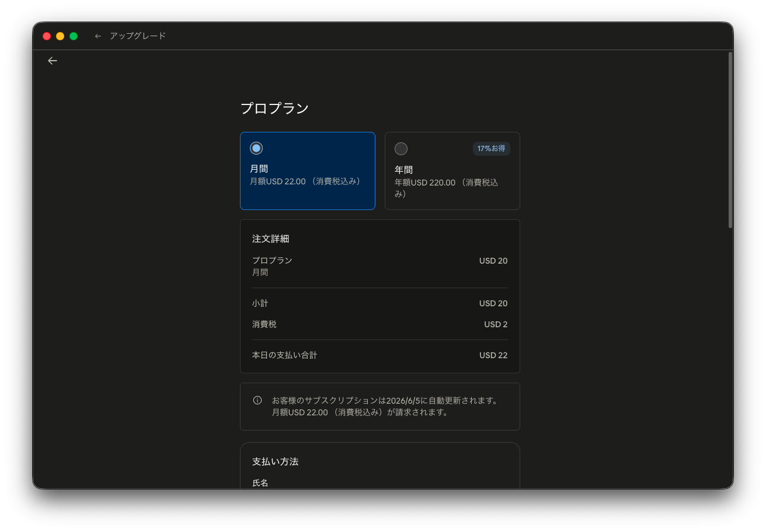Click the 17%お得 savings badge
The width and height of the screenshot is (766, 532).
click(x=492, y=149)
